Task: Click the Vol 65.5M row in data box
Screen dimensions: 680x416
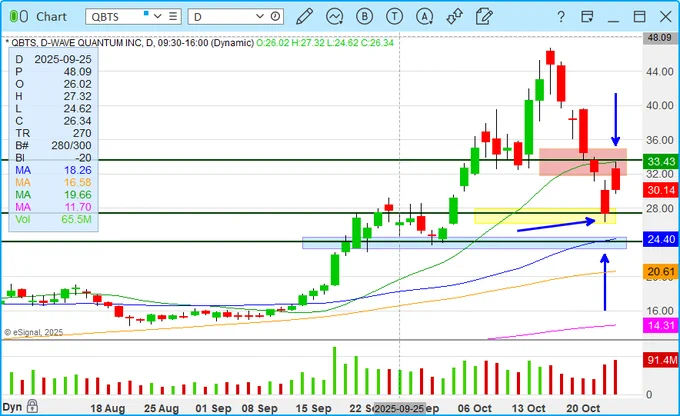Action: coord(53,219)
